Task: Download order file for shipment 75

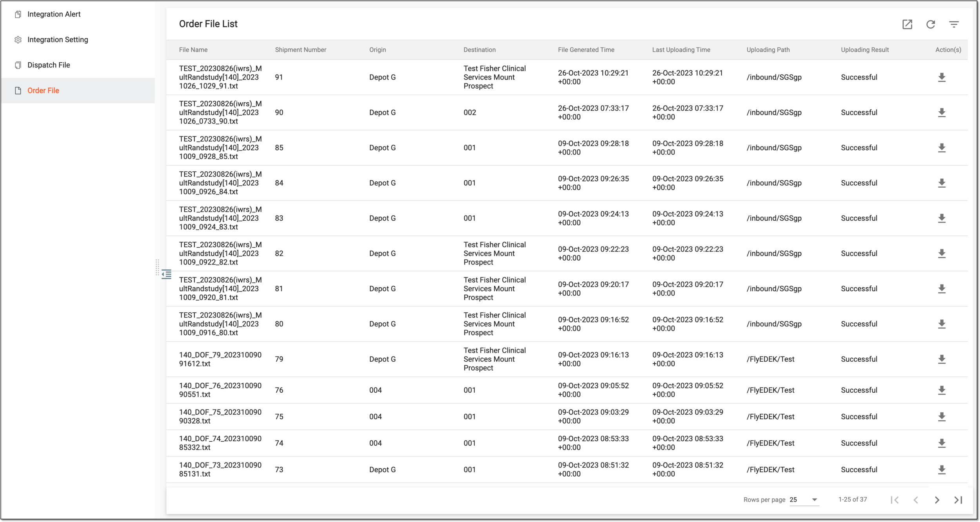Action: click(x=942, y=417)
